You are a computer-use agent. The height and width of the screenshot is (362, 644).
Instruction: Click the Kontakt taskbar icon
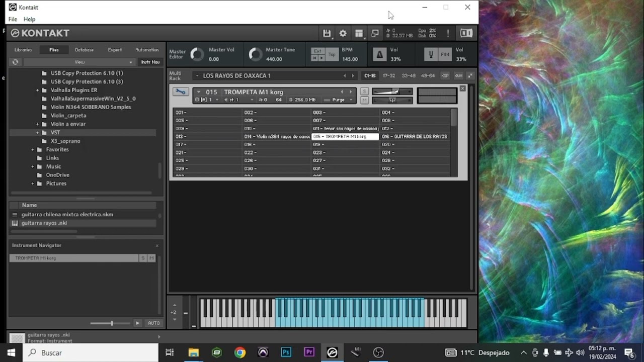click(332, 352)
